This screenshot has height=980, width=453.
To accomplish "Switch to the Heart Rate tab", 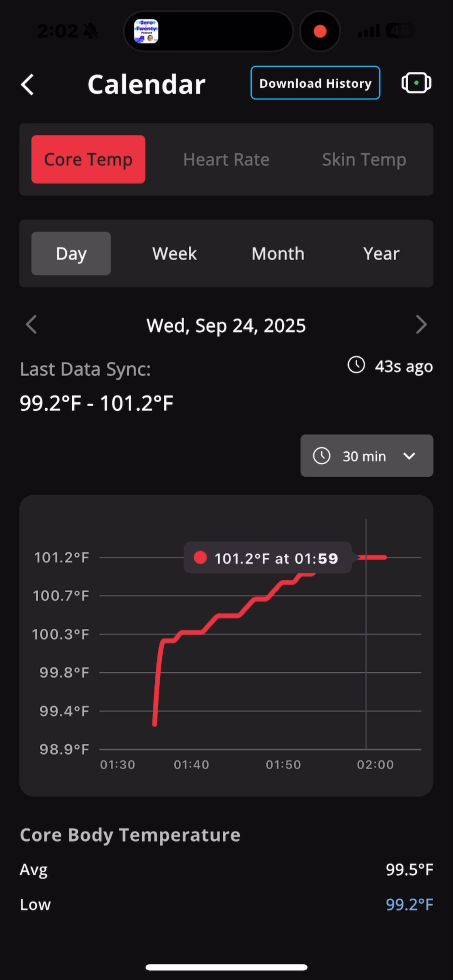I will point(226,159).
